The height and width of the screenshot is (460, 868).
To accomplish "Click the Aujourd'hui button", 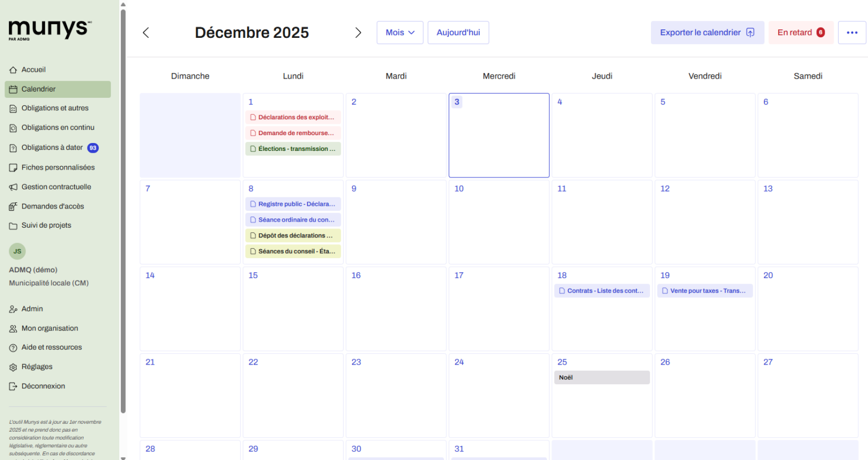I will click(458, 33).
